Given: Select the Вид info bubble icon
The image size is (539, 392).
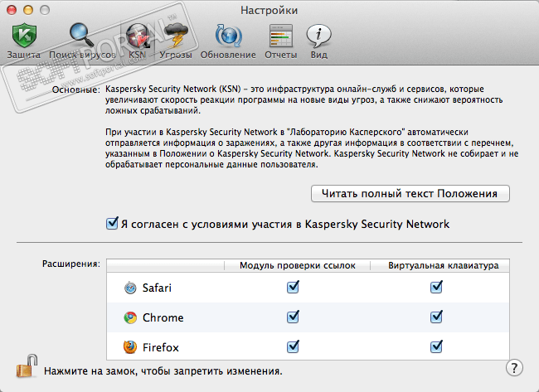Looking at the screenshot, I should (x=318, y=36).
